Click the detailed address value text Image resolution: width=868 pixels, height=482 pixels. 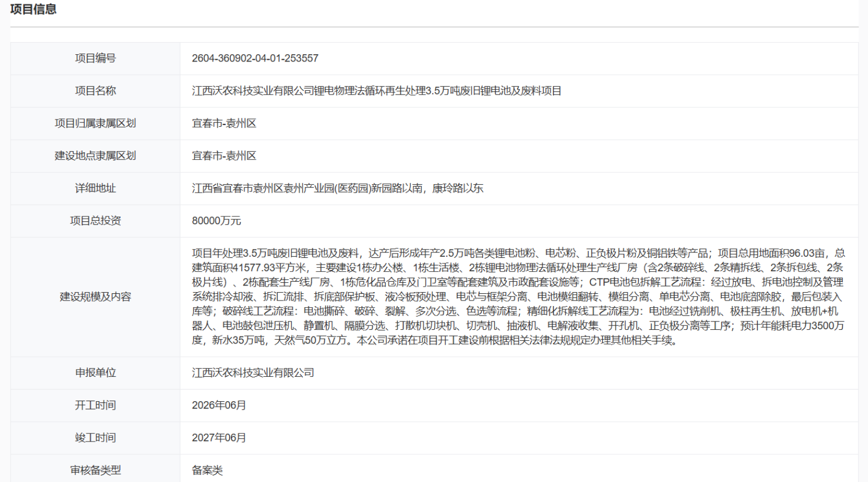tap(337, 188)
